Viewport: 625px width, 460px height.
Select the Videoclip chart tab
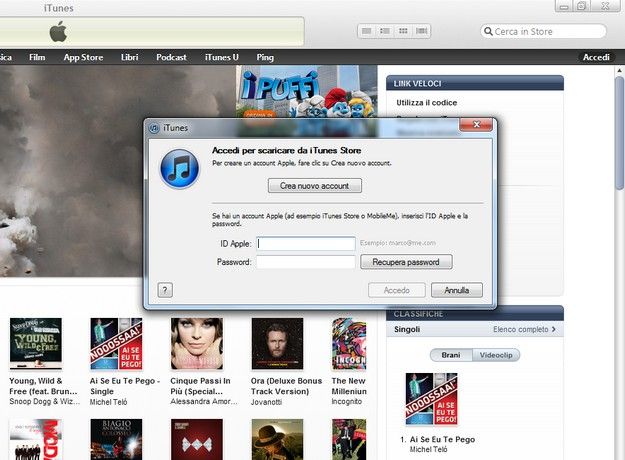496,355
